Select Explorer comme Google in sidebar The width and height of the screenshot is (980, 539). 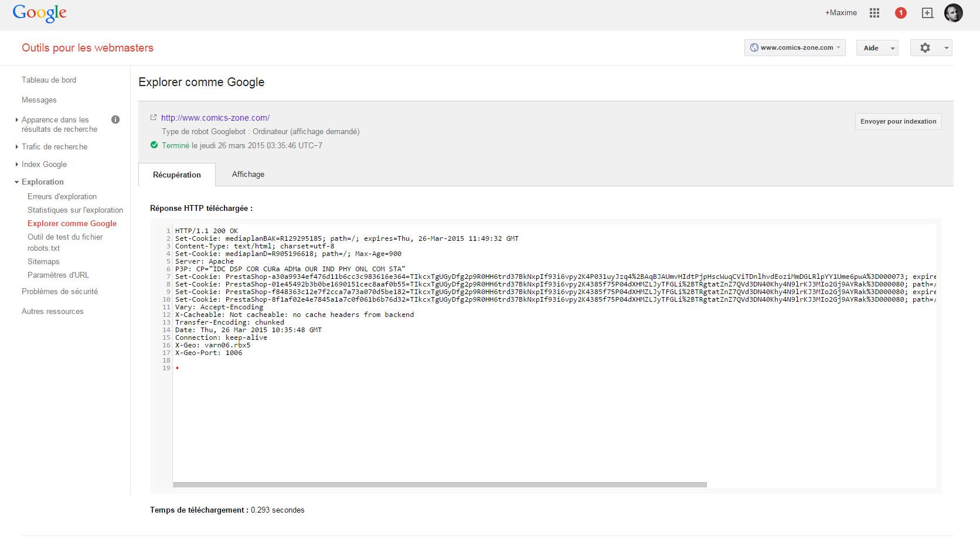[x=72, y=224]
